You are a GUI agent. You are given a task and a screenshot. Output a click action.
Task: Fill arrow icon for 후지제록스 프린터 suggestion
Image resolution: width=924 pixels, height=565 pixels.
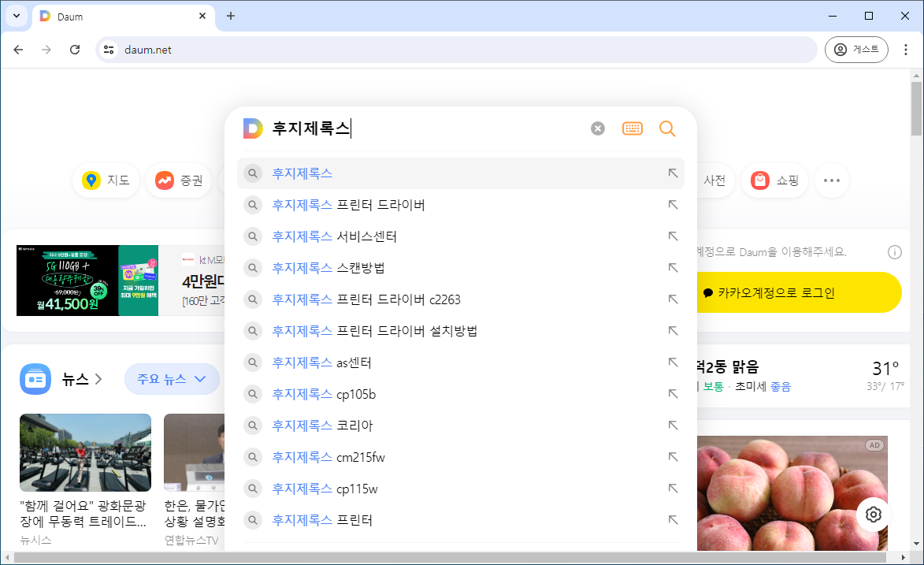coord(673,520)
